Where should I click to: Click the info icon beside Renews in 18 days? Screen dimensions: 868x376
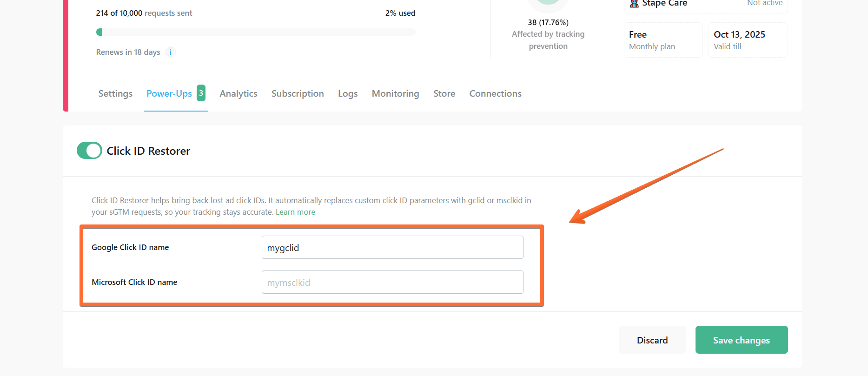click(x=171, y=52)
